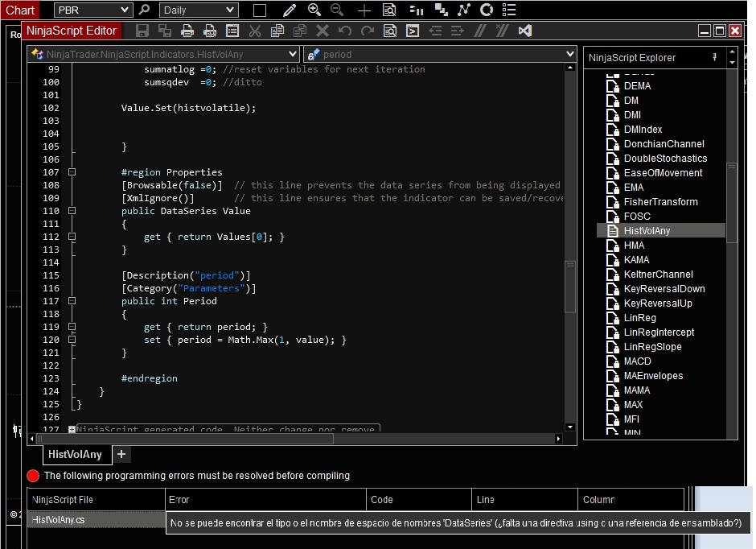
Task: Switch to the HistVolAny editor tab
Action: click(x=75, y=455)
